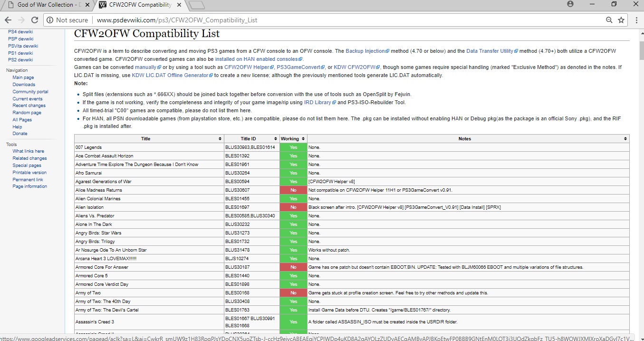Open Current events in the sidebar

click(28, 99)
